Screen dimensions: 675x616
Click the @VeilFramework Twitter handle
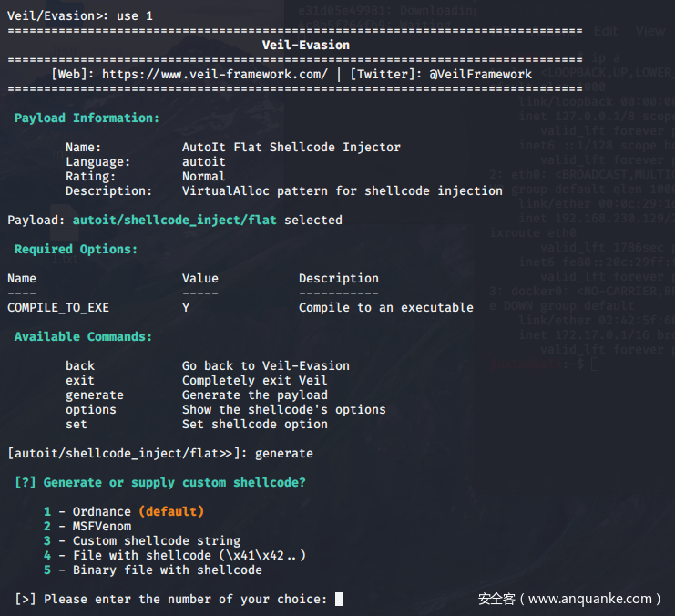coord(480,74)
